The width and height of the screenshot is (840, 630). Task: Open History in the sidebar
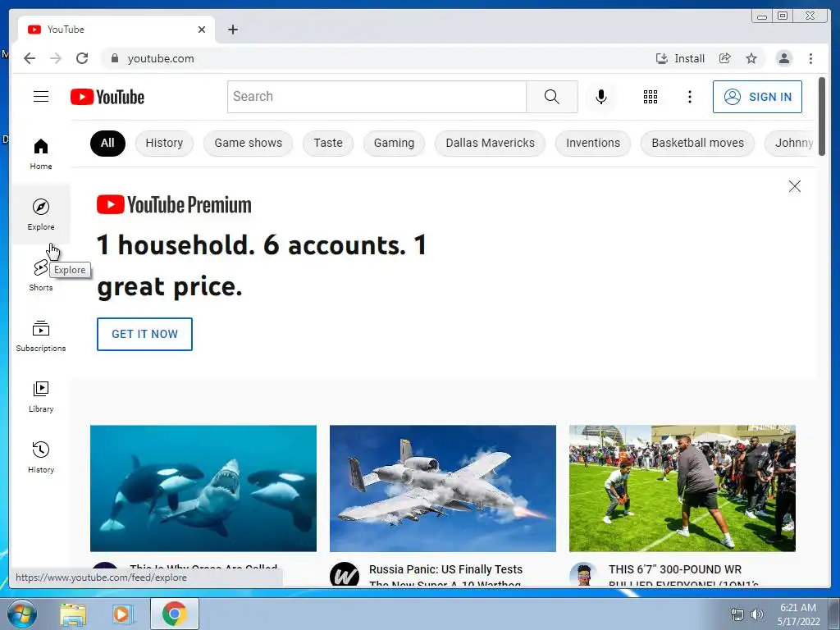coord(41,457)
